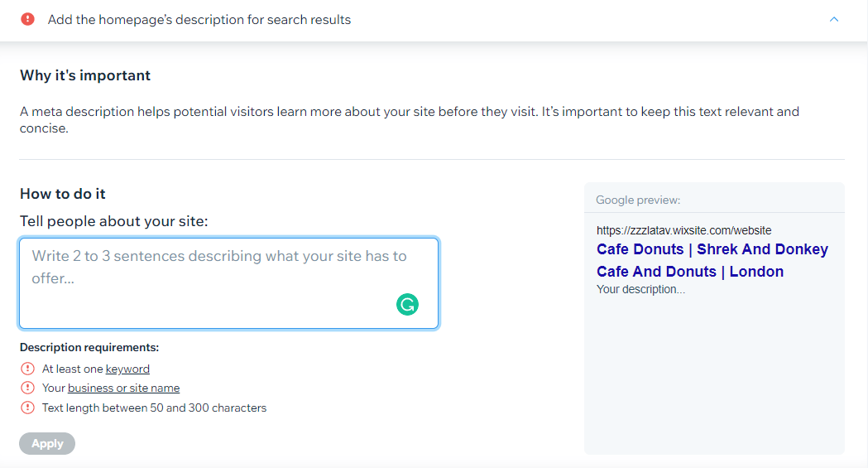Click "Add the homepage's description" header title
The height and width of the screenshot is (468, 868).
pyautogui.click(x=199, y=20)
